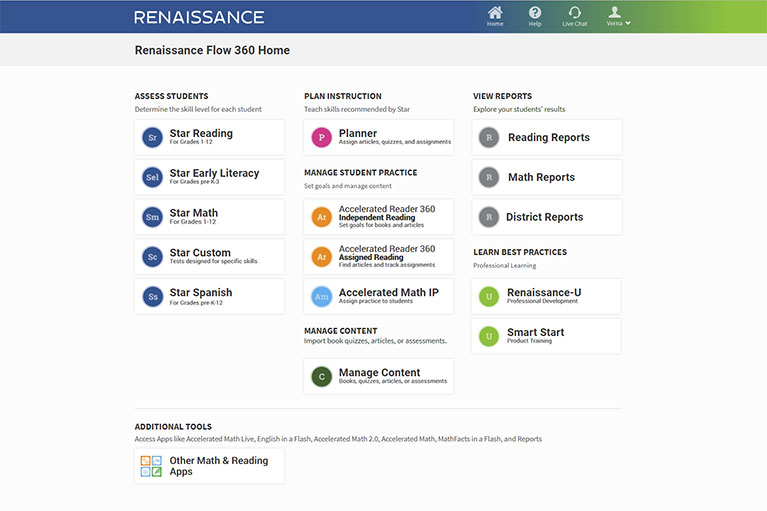Screen dimensions: 767x511
Task: Click the R icon beside Math Reports
Action: [489, 177]
